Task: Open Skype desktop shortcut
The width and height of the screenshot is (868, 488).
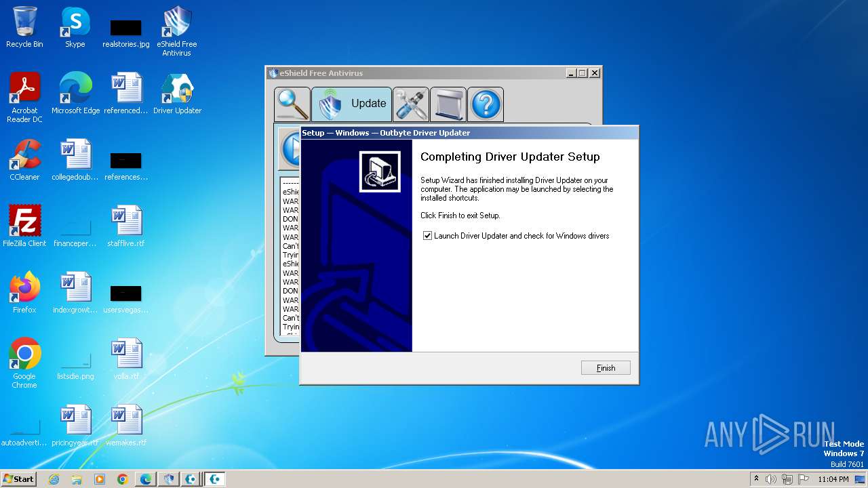Action: (x=75, y=28)
